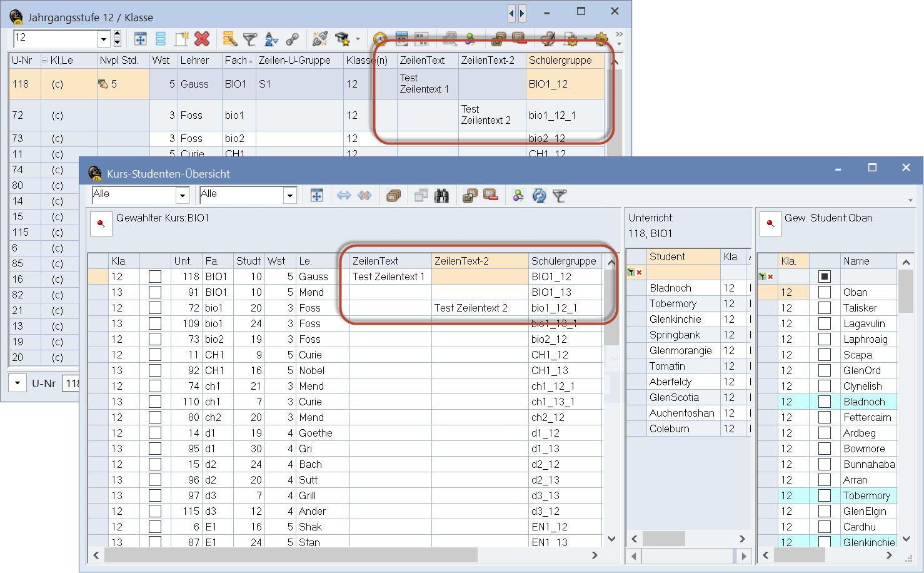The width and height of the screenshot is (924, 573).
Task: Tick the checkbox beside student Oban
Action: point(825,292)
